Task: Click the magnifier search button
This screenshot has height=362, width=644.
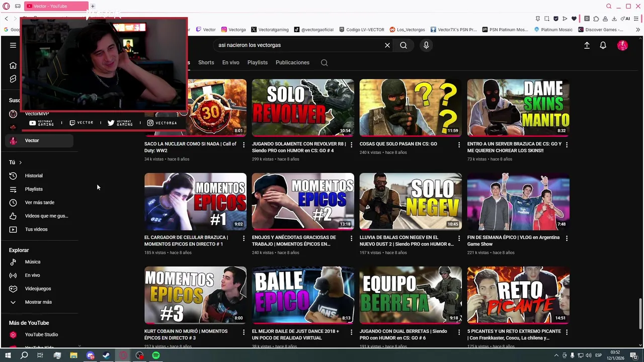Action: [x=404, y=45]
